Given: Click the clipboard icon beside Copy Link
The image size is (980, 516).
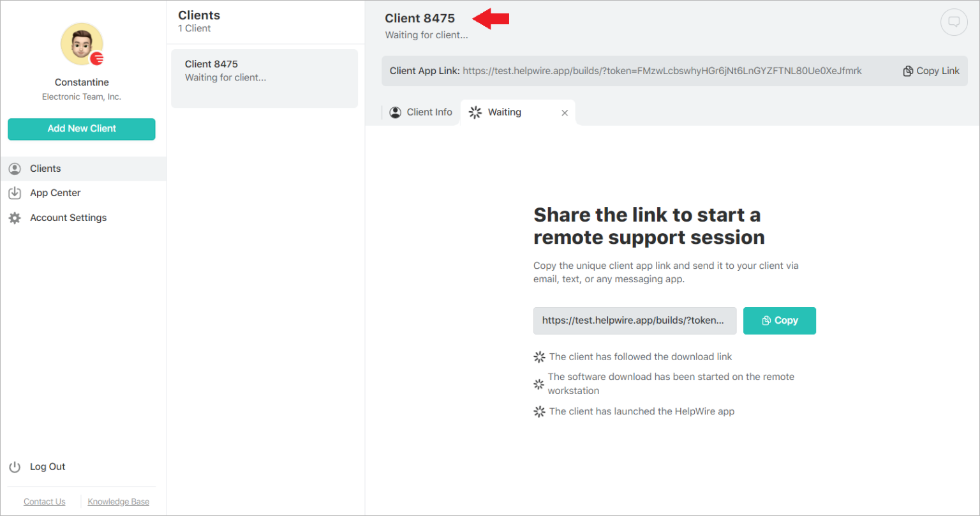Looking at the screenshot, I should (908, 71).
